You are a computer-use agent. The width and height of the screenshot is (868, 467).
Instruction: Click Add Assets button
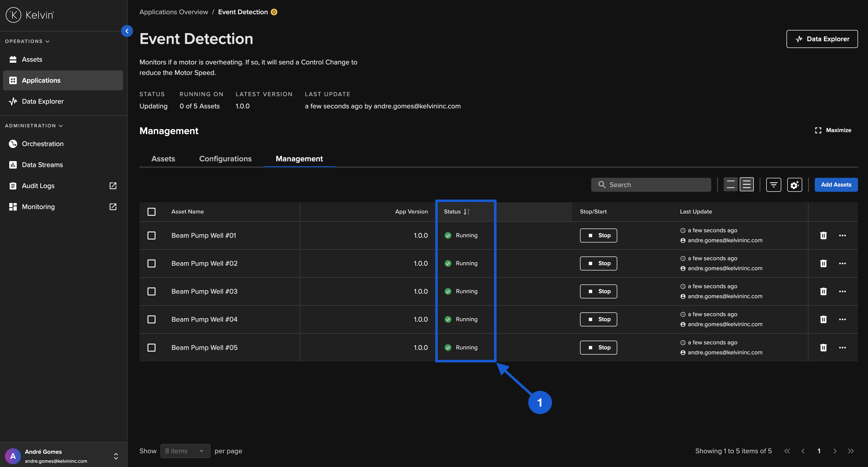coord(836,185)
